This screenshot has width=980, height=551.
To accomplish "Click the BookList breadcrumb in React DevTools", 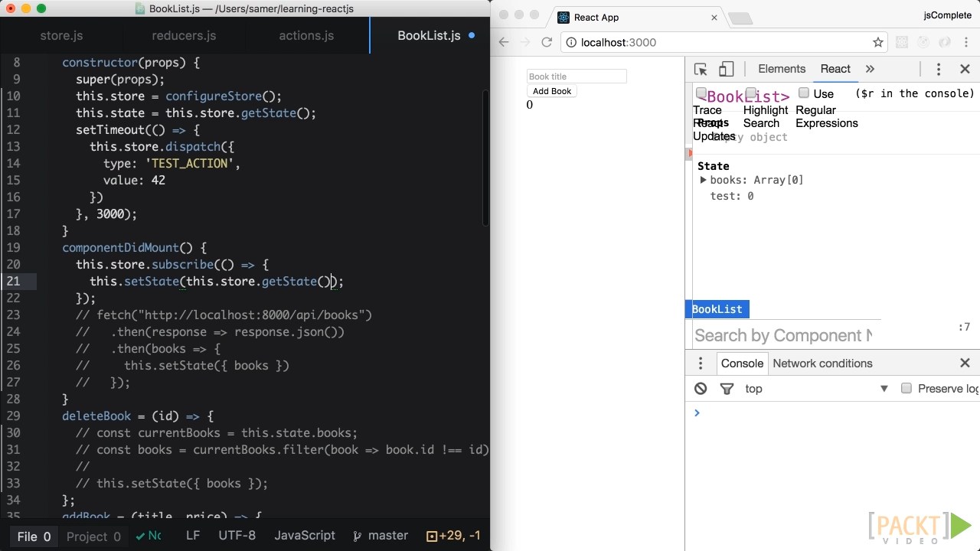I will 717,309.
